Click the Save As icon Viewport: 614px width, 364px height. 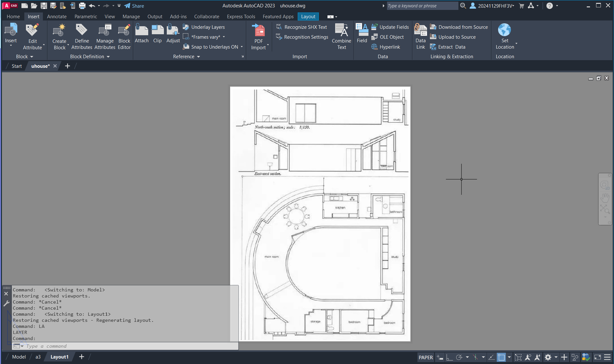coord(53,6)
